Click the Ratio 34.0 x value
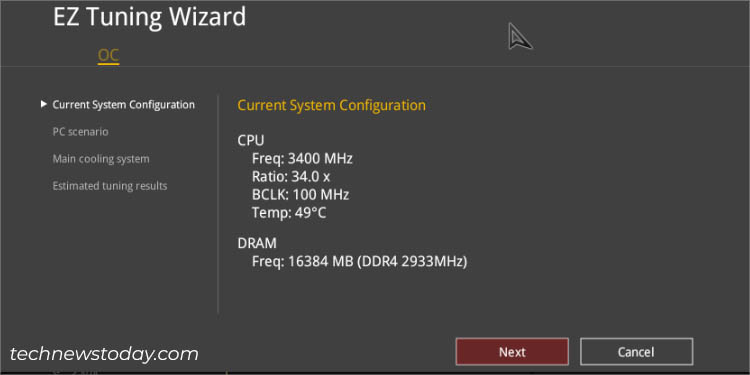Image resolution: width=750 pixels, height=375 pixels. click(x=291, y=176)
